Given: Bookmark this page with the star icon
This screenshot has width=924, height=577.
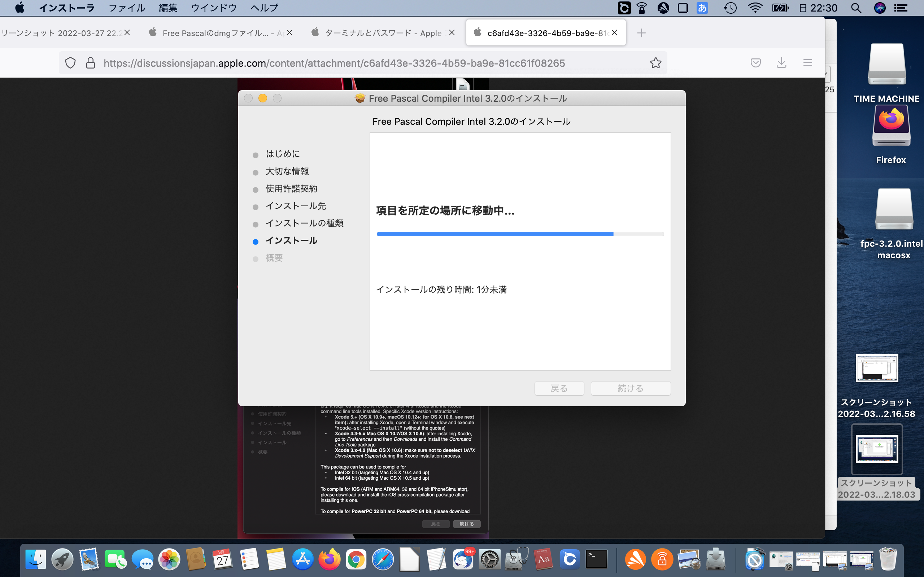Looking at the screenshot, I should (x=655, y=63).
